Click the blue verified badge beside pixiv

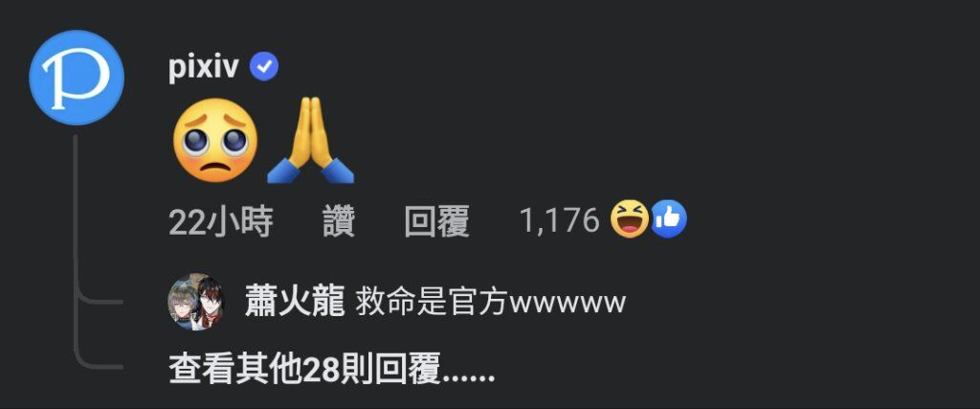click(x=264, y=67)
